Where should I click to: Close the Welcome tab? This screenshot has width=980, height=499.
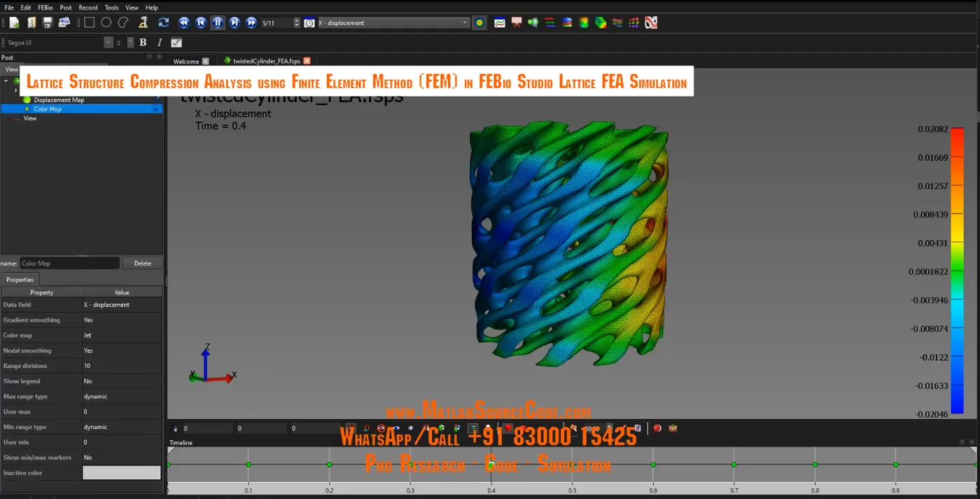pyautogui.click(x=205, y=62)
